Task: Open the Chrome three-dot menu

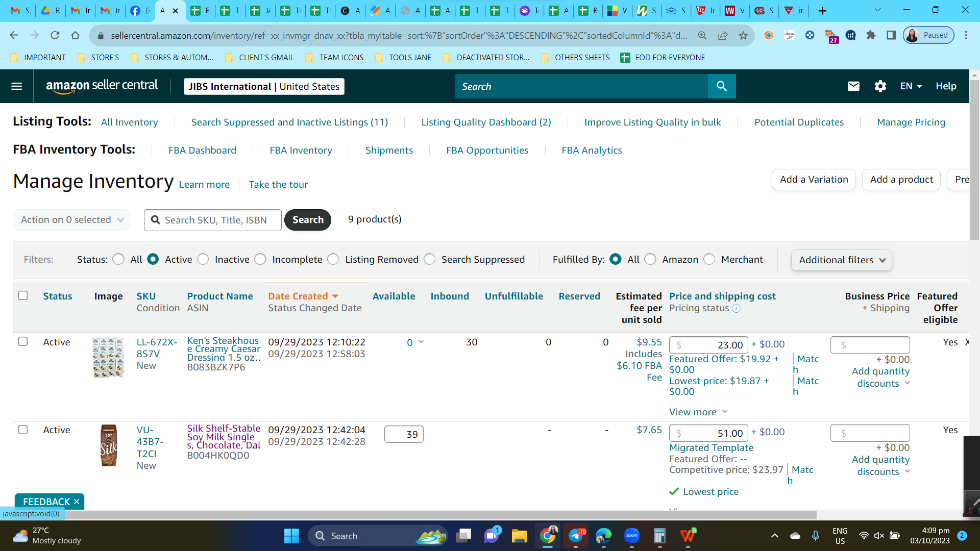Action: point(966,35)
